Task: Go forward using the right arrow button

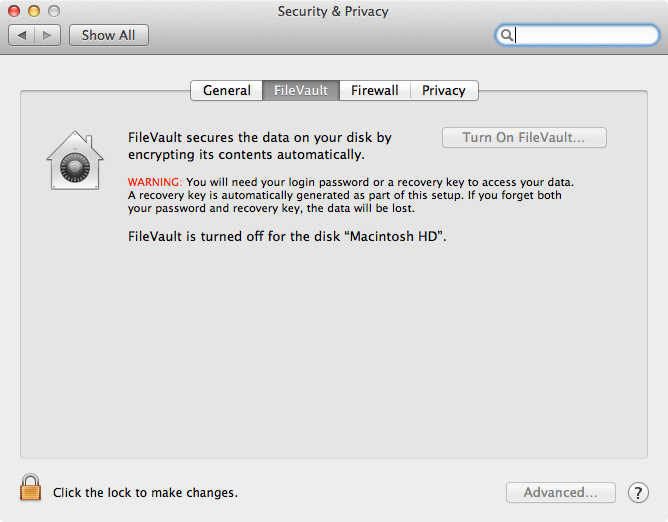Action: click(47, 35)
